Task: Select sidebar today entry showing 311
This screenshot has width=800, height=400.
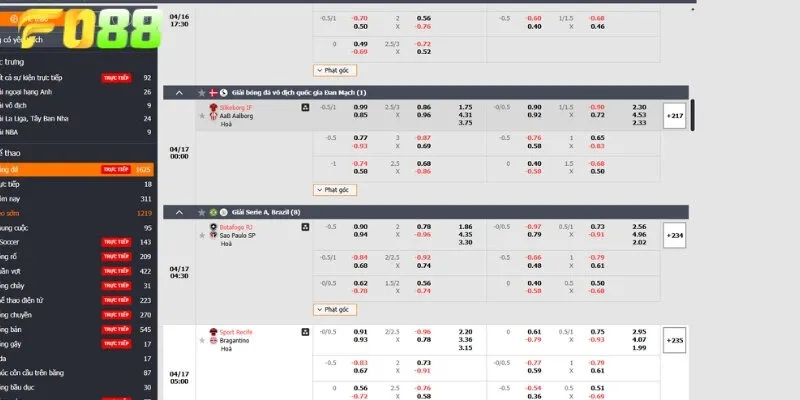Action: [x=77, y=199]
